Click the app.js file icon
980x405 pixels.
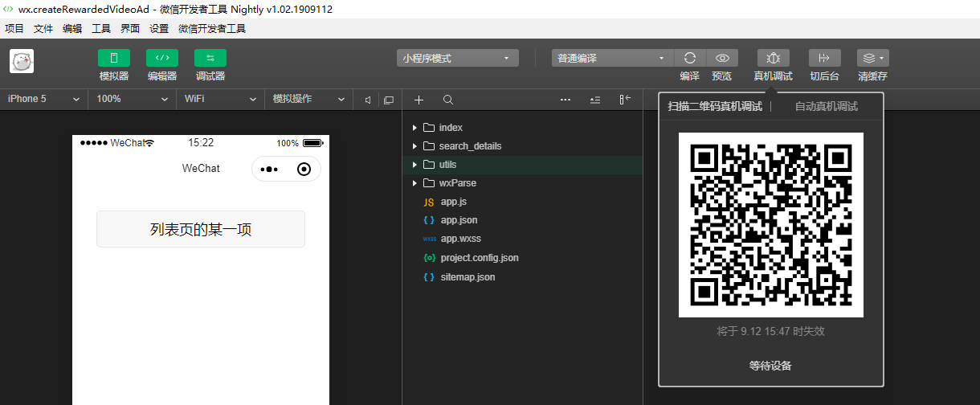(429, 202)
